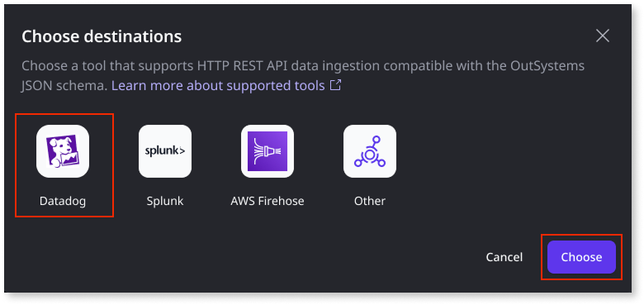Select the Other connector nodes icon

pos(370,151)
